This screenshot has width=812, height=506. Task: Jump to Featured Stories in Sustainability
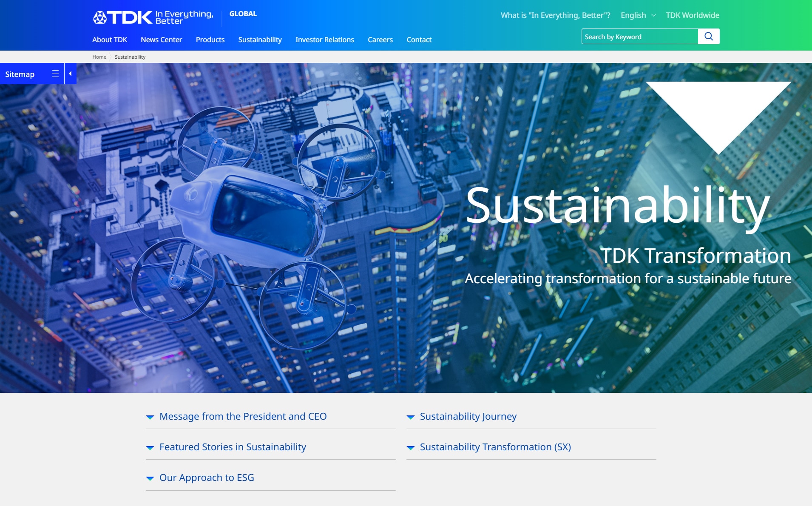[233, 447]
